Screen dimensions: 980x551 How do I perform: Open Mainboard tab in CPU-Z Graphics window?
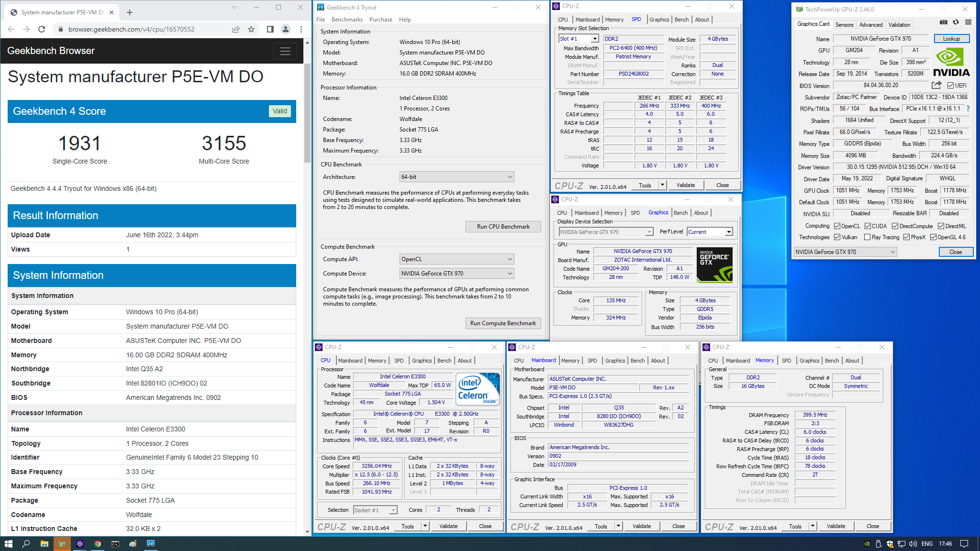[587, 213]
